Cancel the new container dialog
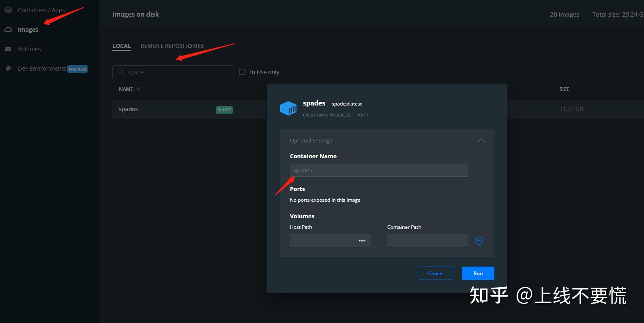 click(436, 273)
